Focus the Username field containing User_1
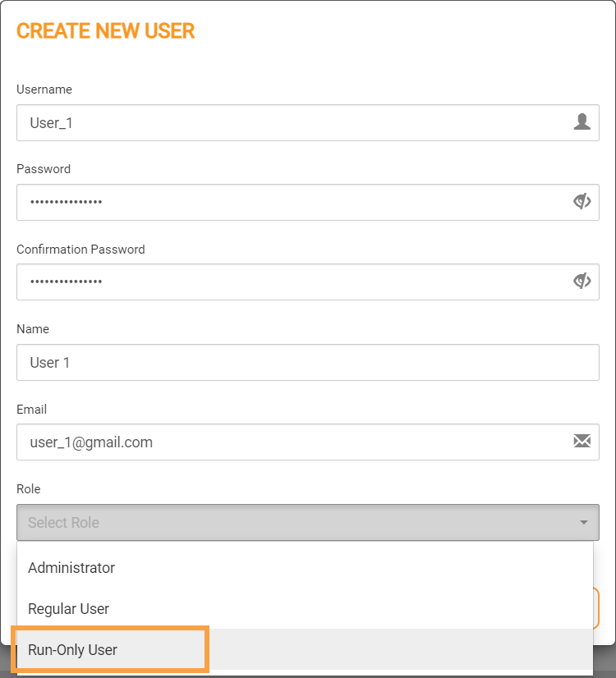This screenshot has height=678, width=616. (x=287, y=122)
